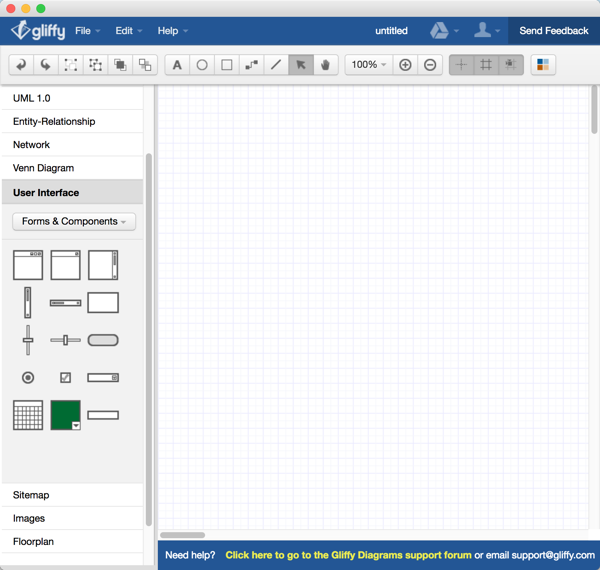The width and height of the screenshot is (600, 570).
Task: Open the Sitemap shape library
Action: [x=72, y=495]
